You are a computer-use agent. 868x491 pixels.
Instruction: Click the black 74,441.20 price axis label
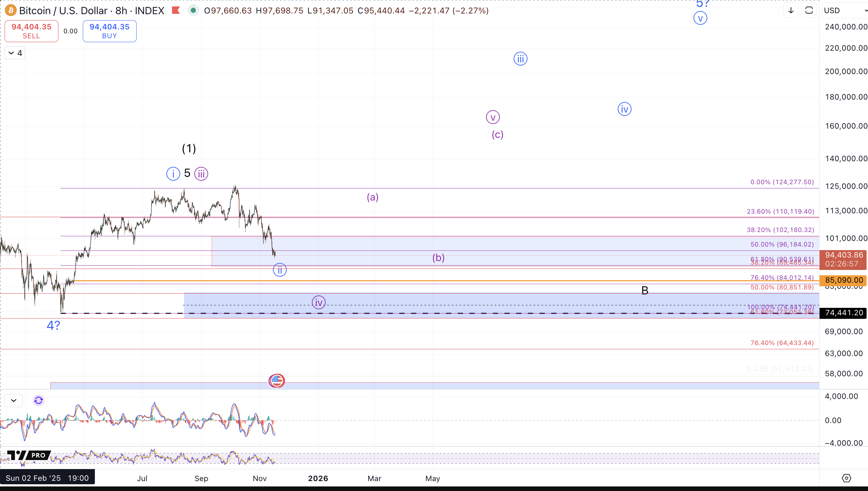(x=844, y=313)
